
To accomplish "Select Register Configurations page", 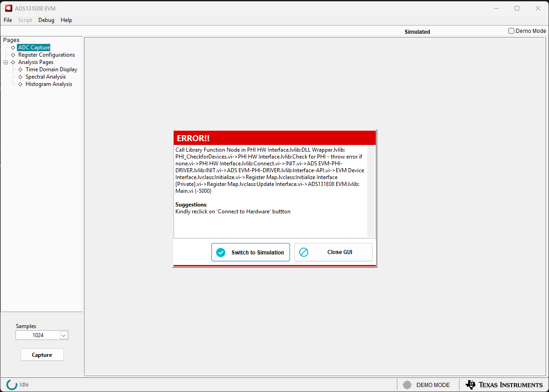I will click(47, 55).
